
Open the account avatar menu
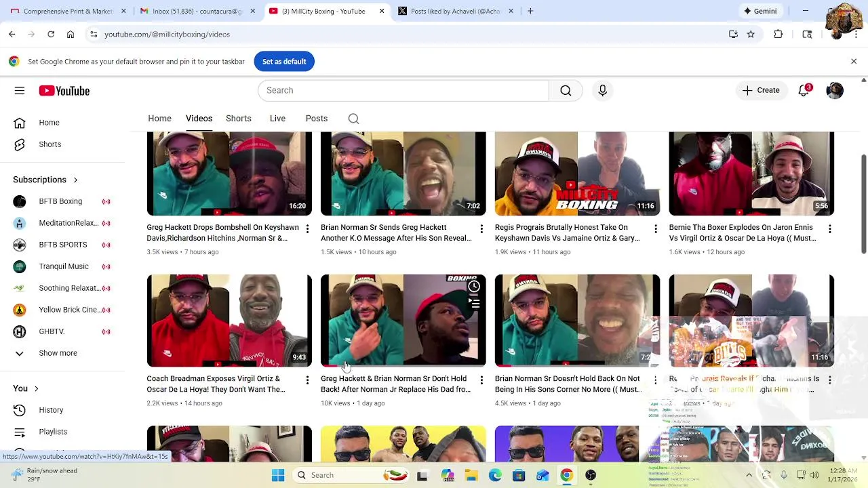pos(835,90)
